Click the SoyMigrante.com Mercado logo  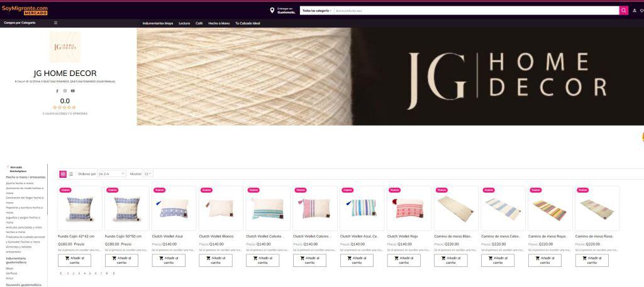pyautogui.click(x=25, y=10)
